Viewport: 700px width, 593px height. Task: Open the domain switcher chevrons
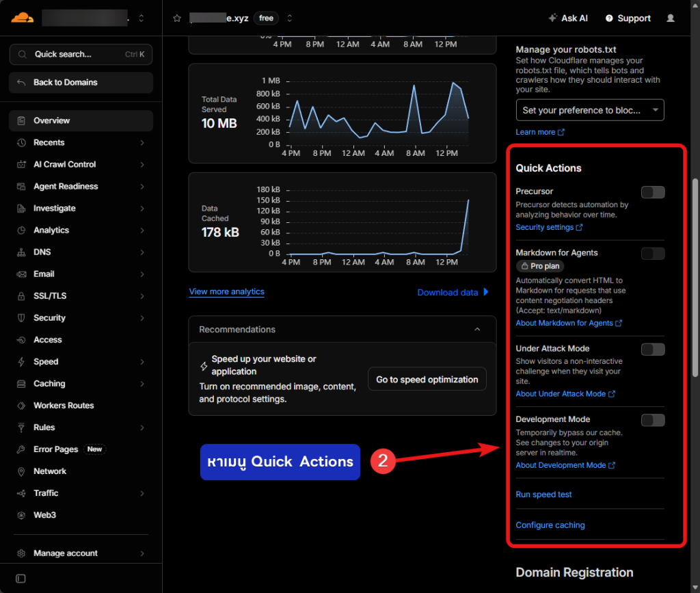[289, 18]
